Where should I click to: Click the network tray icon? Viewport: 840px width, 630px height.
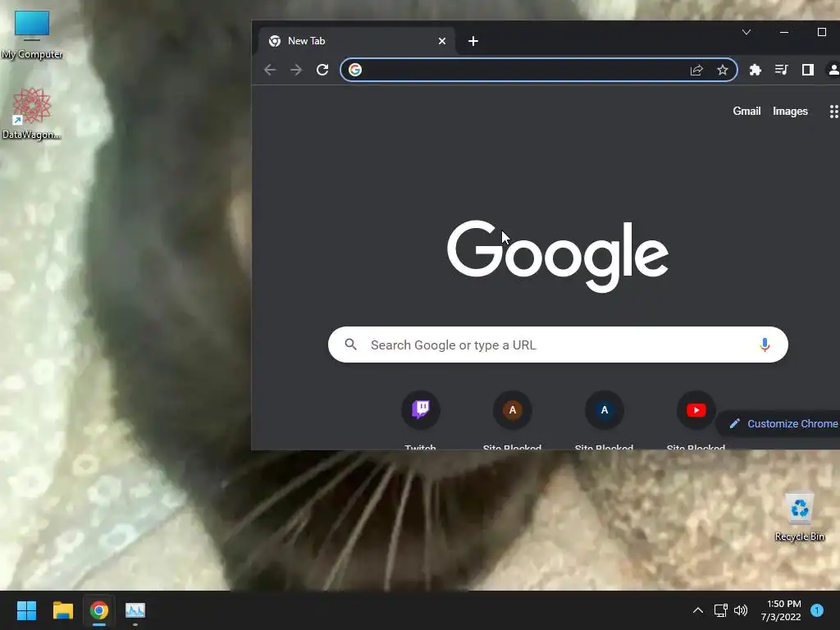click(720, 610)
